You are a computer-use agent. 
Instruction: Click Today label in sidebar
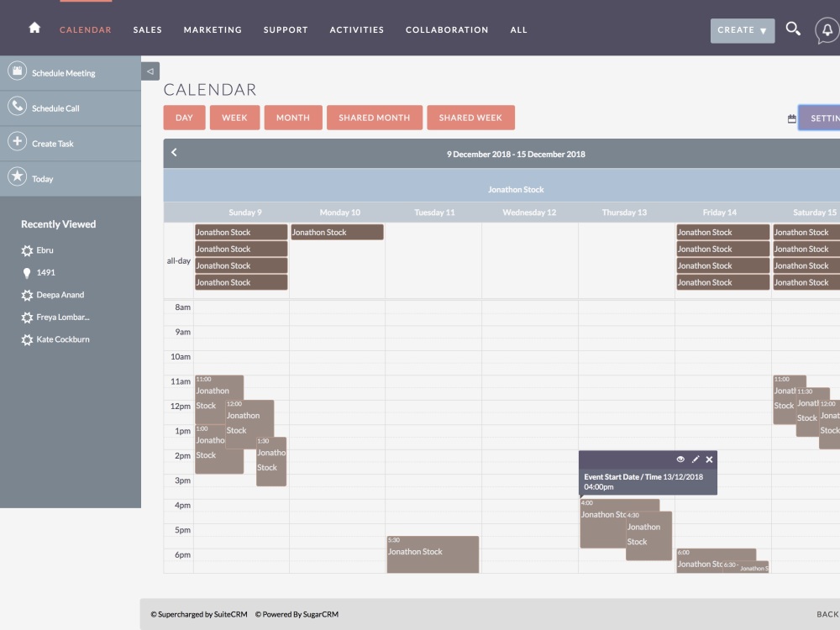(x=42, y=179)
